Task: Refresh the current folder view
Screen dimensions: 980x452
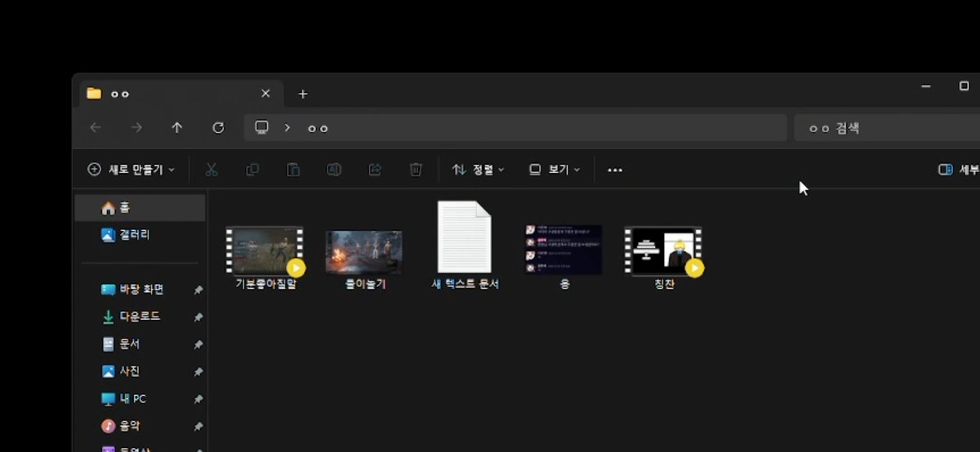Action: tap(218, 127)
